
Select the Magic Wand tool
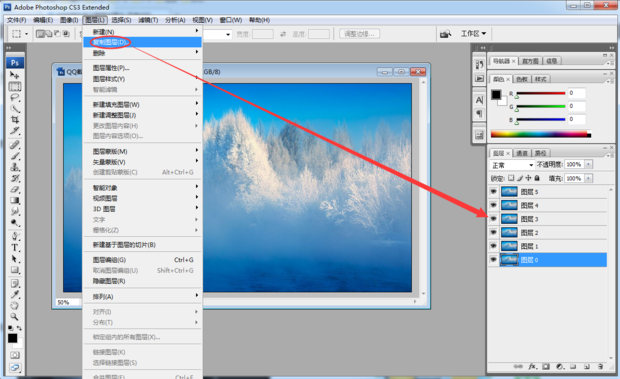point(15,109)
